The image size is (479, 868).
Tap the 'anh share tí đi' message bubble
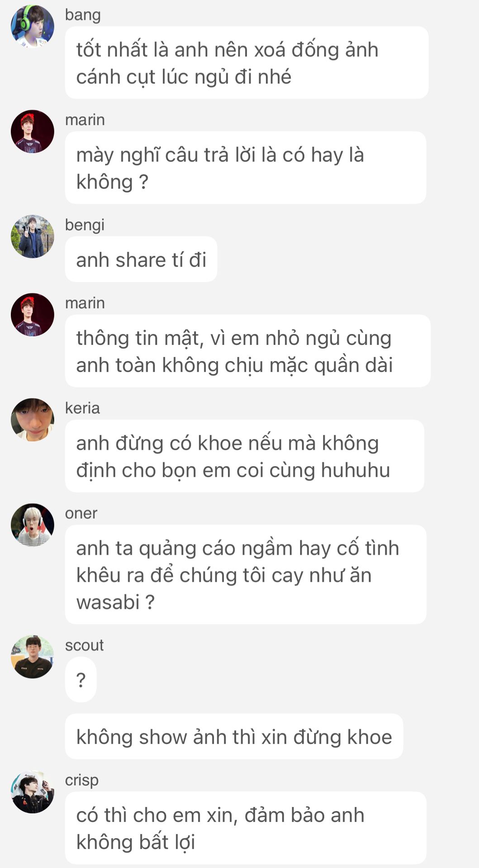141,259
